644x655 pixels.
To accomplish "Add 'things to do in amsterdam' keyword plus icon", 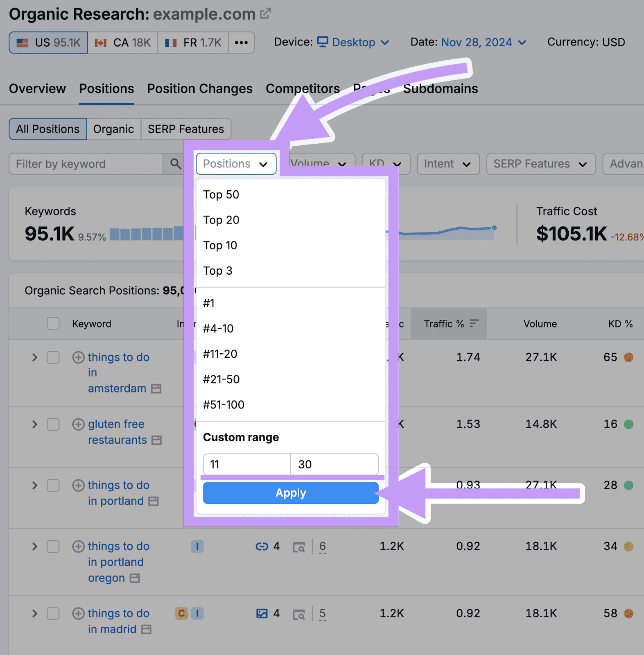I will click(78, 357).
